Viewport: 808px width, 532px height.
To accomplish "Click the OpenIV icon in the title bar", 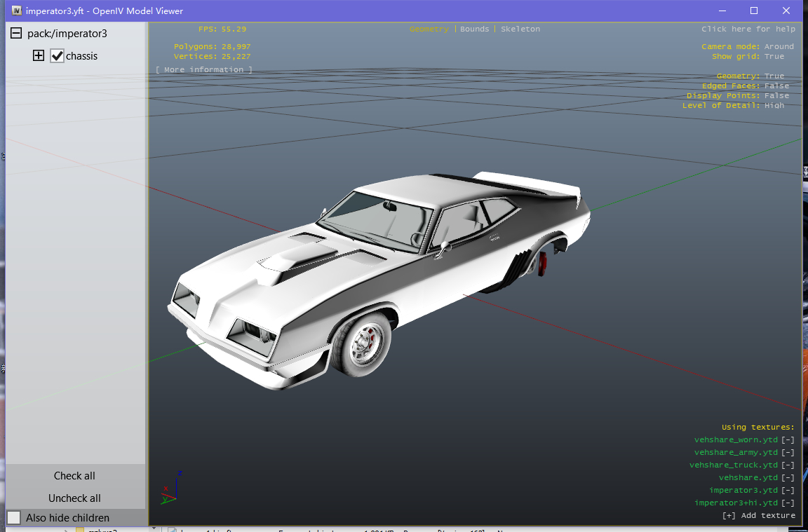I will (x=17, y=11).
